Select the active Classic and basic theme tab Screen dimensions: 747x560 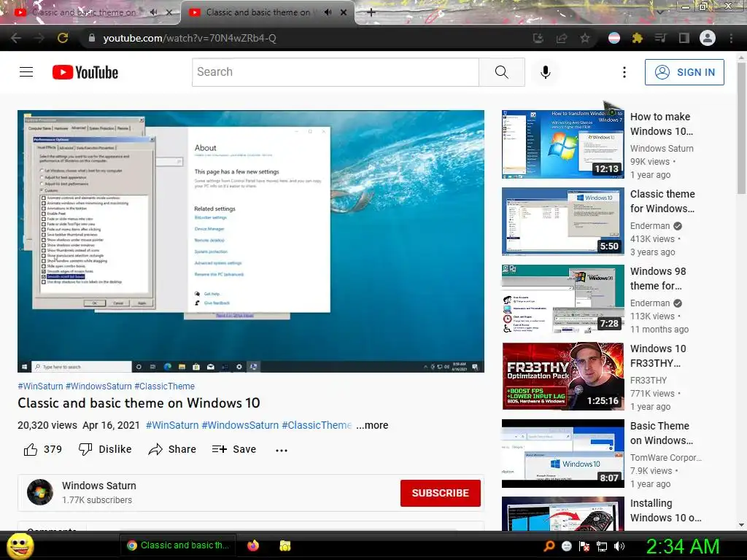(258, 12)
